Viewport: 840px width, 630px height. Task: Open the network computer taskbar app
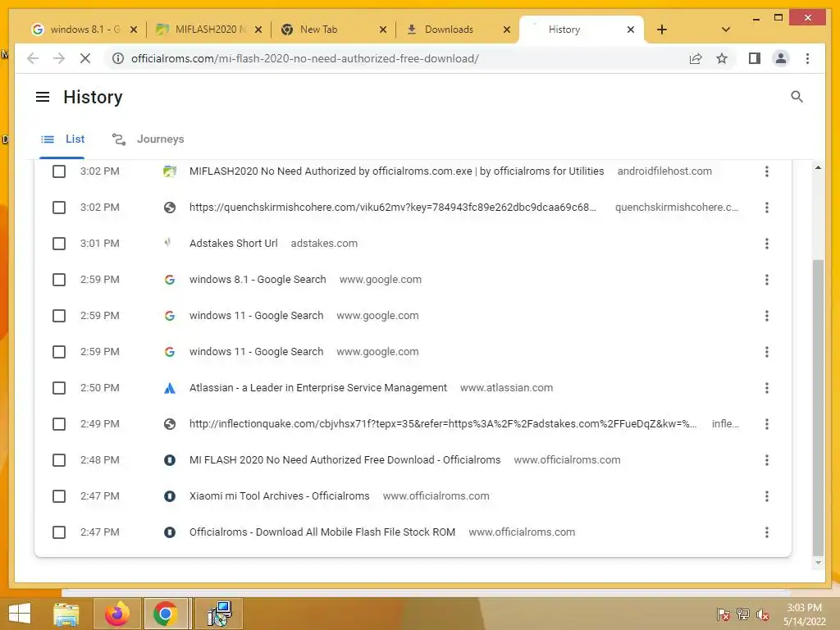(x=219, y=614)
